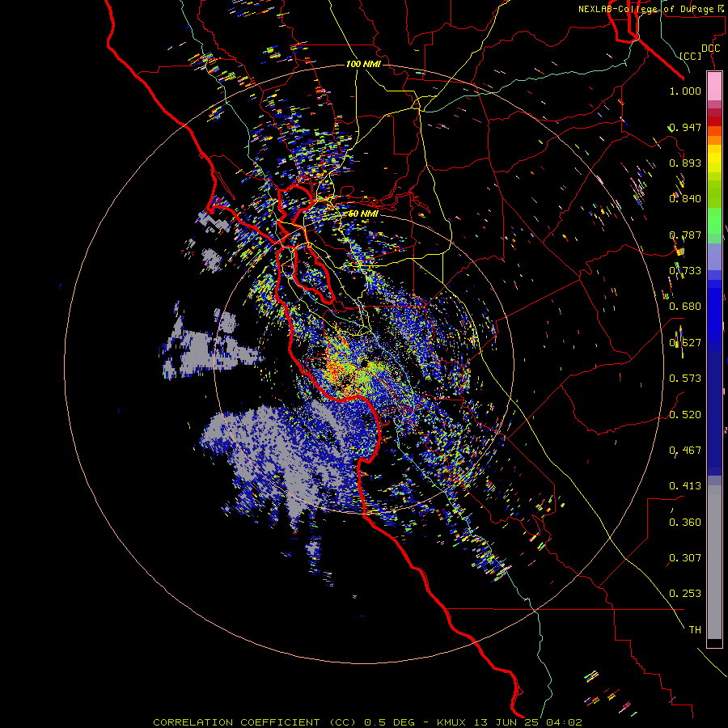The image size is (728, 728).
Task: Select the 0.467 scale value
Action: (685, 451)
